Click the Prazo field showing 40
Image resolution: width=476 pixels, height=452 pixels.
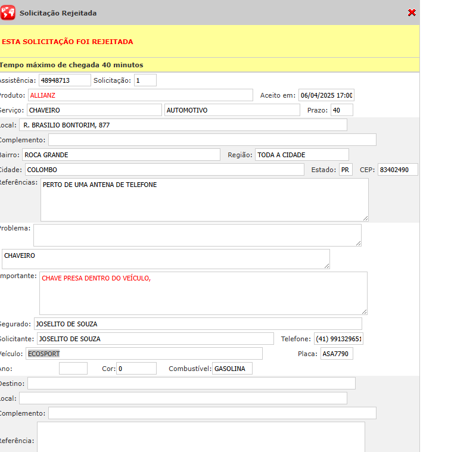tap(342, 110)
